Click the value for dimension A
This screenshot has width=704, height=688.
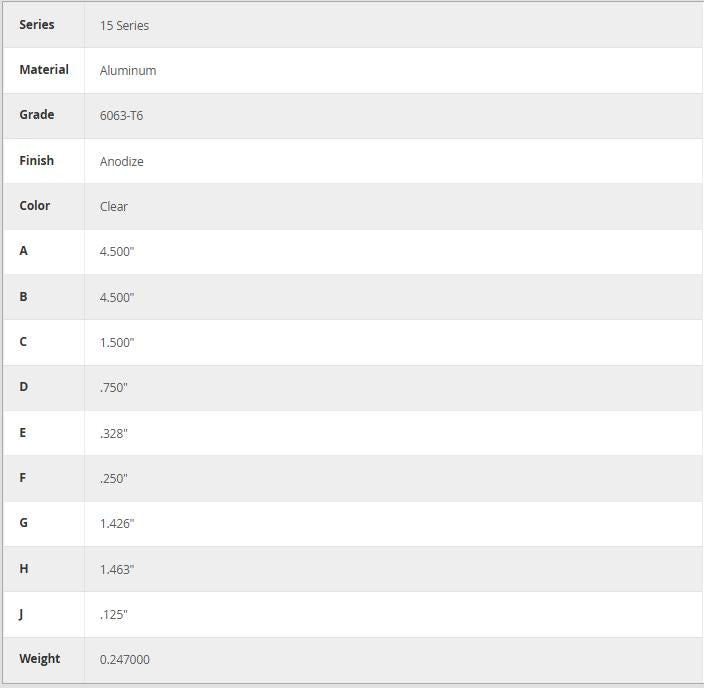click(117, 252)
